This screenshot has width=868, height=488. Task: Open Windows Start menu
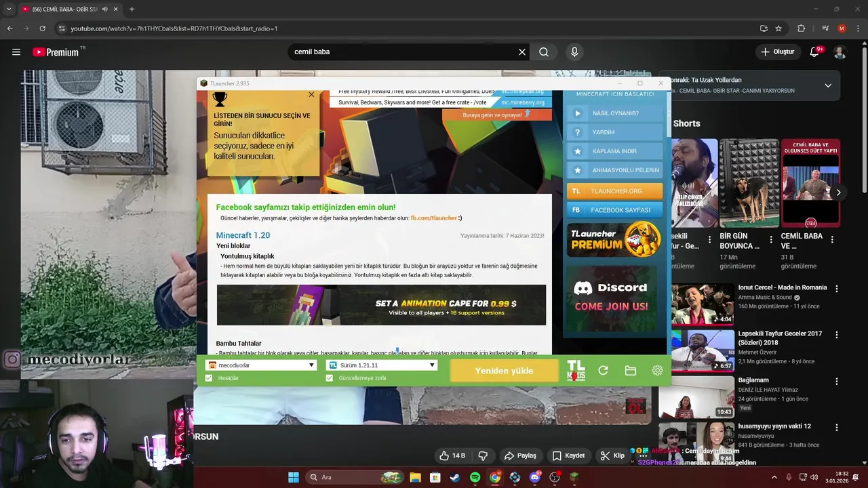point(294,477)
